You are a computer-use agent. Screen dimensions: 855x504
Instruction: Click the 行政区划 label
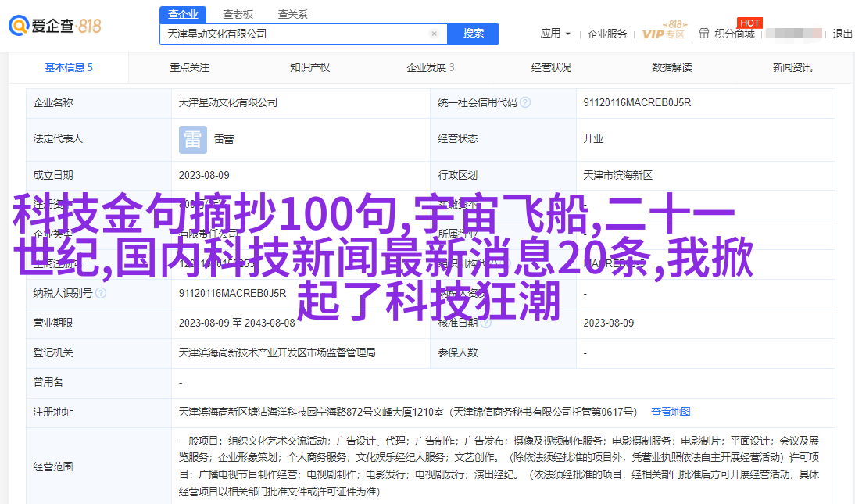coord(457,176)
